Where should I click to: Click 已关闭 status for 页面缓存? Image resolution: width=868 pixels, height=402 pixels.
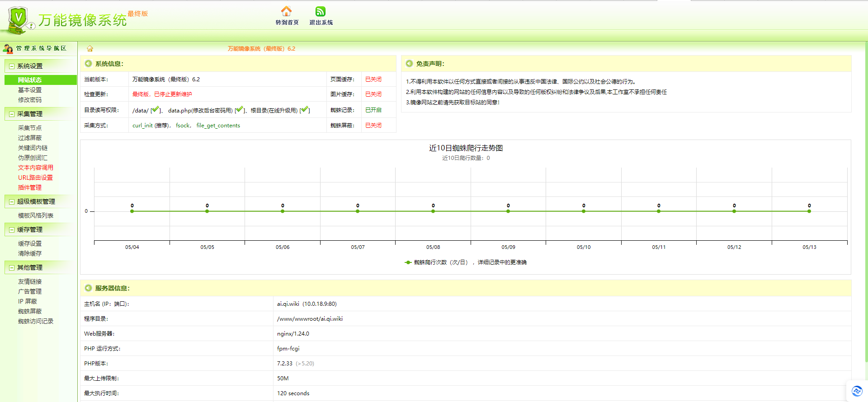tap(373, 79)
